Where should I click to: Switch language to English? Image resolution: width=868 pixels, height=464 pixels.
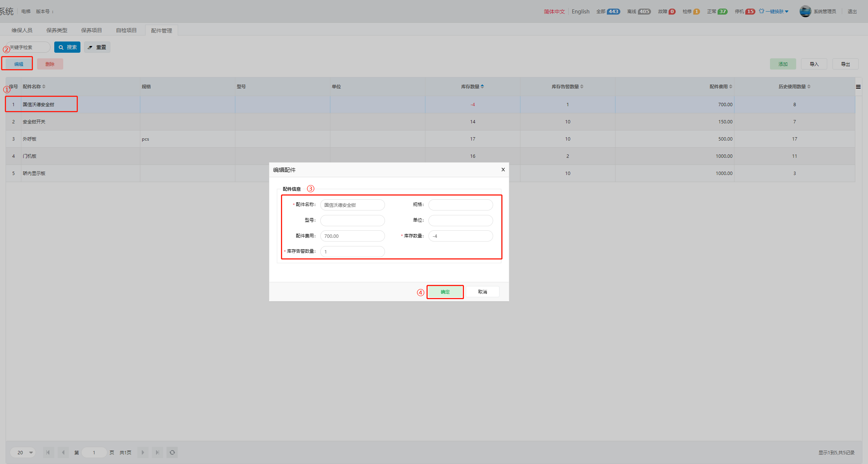580,12
